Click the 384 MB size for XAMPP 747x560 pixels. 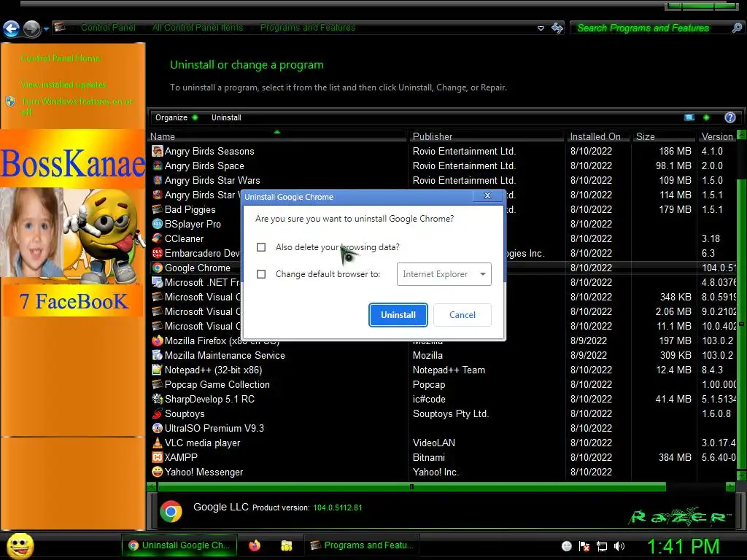[675, 458]
